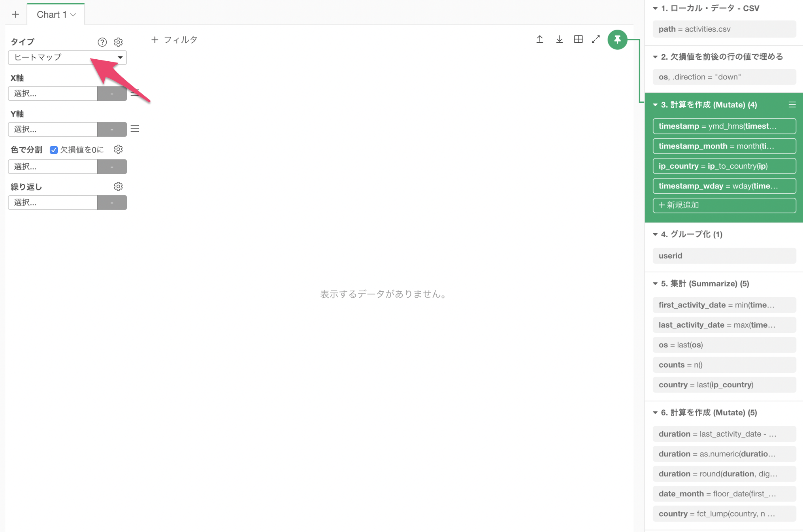Click the green pin icon

click(x=617, y=40)
